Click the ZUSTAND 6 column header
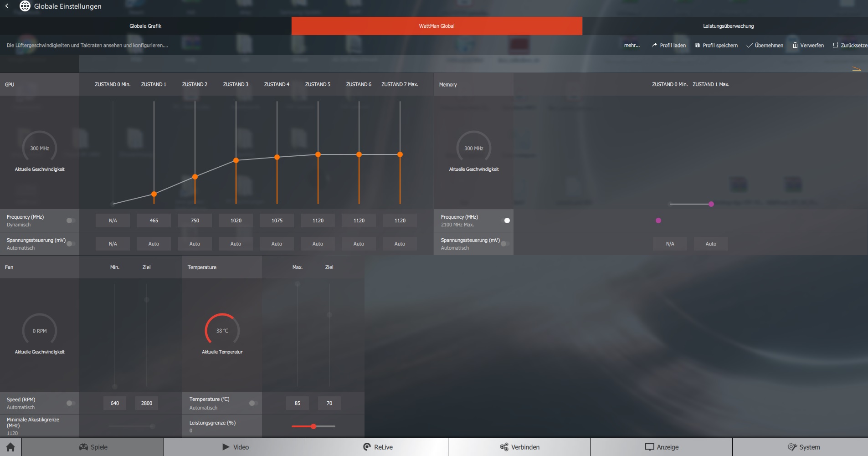Screen dimensions: 868x456 coord(359,84)
